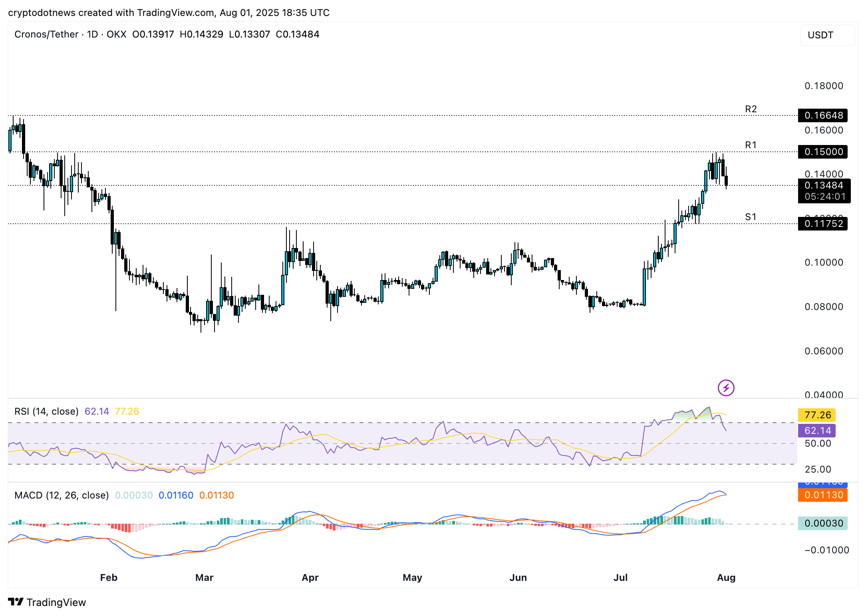The image size is (866, 616).
Task: Click the Mar label on time axis
Action: (x=204, y=578)
